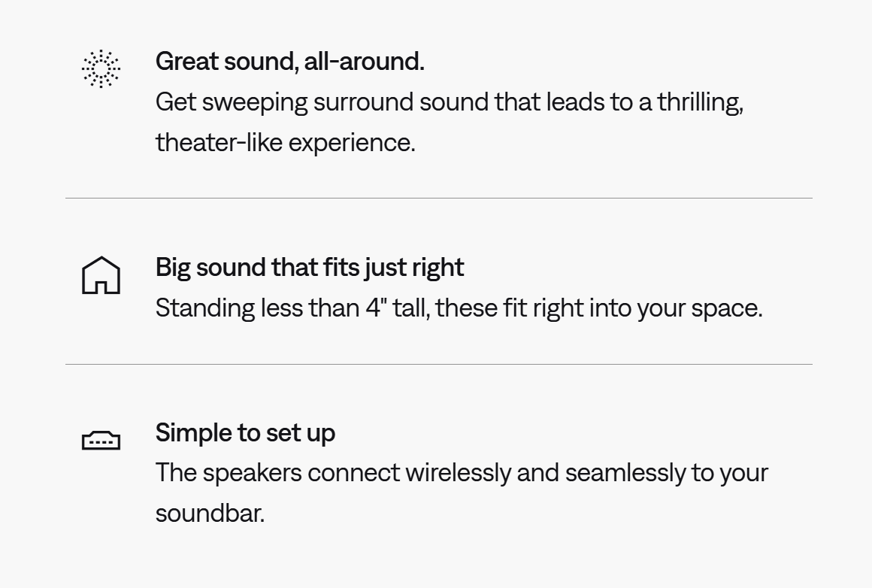
Task: Click the house outline icon
Action: pyautogui.click(x=101, y=275)
